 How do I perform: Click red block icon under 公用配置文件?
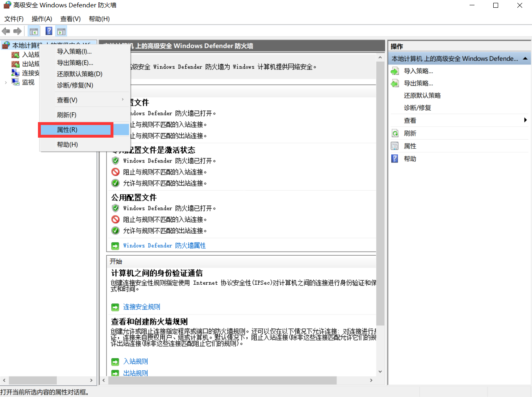click(115, 219)
